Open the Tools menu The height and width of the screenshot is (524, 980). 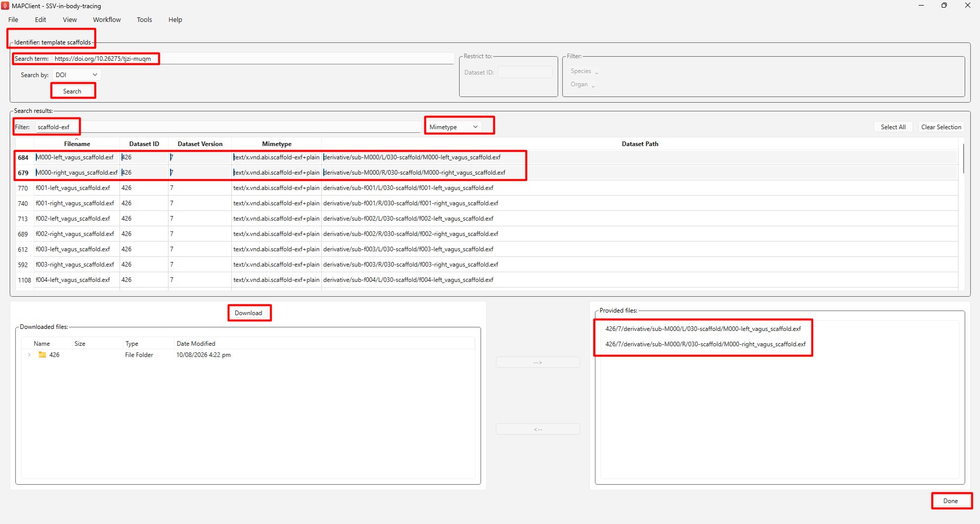pyautogui.click(x=145, y=19)
